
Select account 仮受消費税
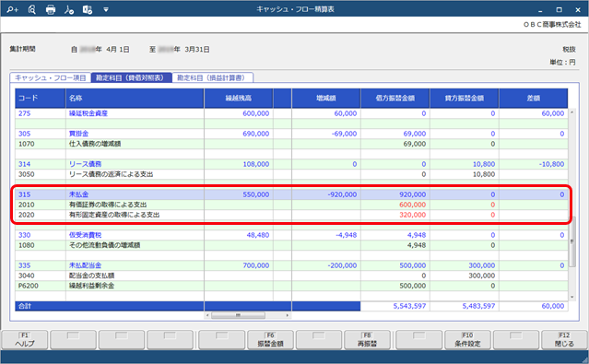[85, 235]
